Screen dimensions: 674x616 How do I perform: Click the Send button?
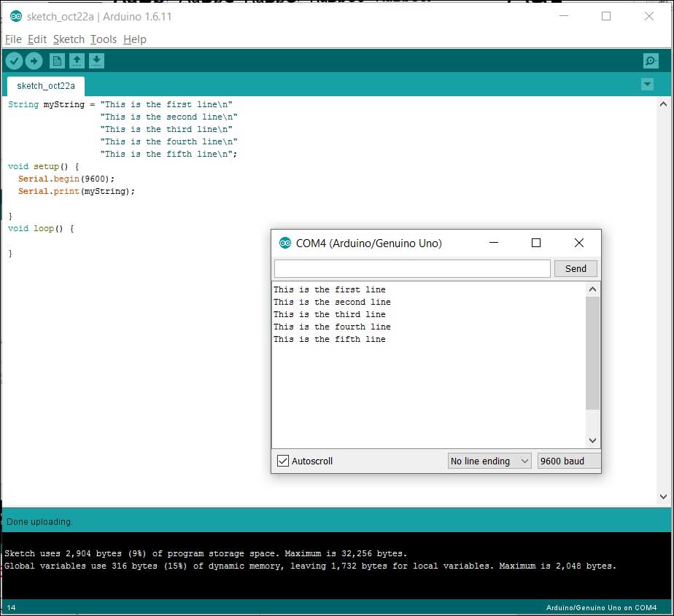[x=575, y=268]
